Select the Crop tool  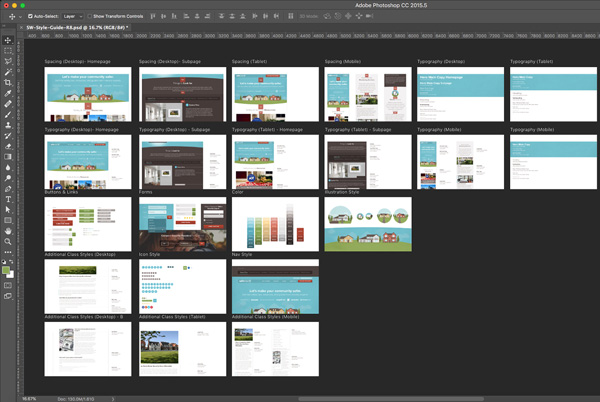click(x=8, y=82)
